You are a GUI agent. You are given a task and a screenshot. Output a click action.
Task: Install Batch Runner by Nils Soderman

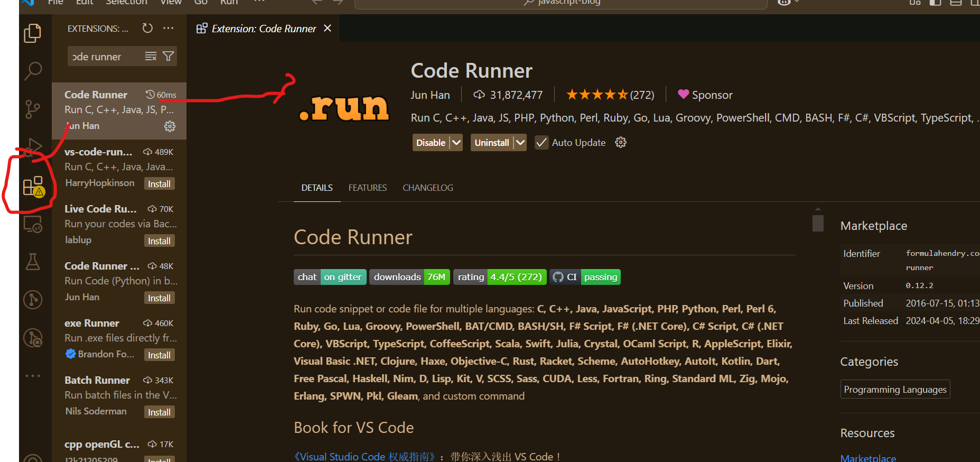(x=159, y=412)
